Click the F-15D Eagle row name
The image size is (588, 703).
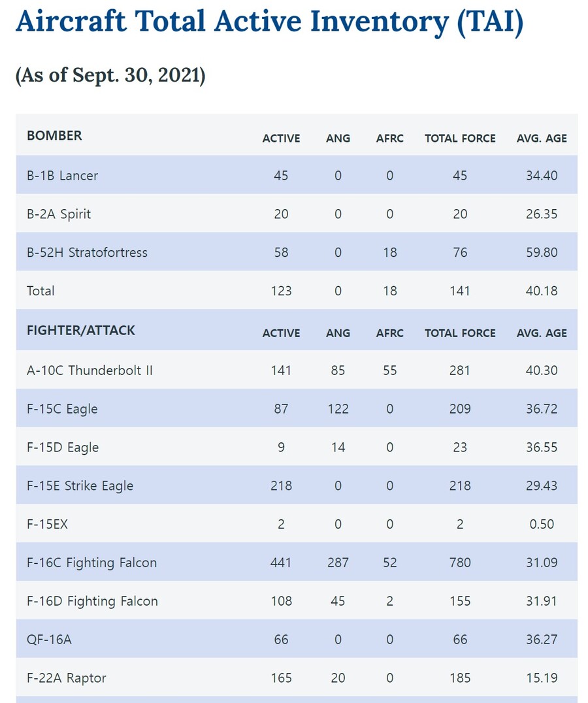point(63,448)
